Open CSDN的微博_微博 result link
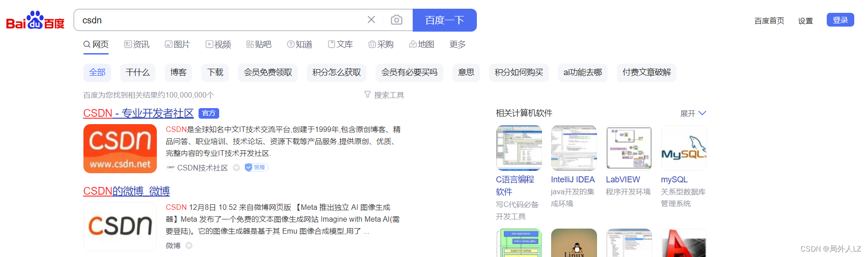Screen dimensions: 868x257 coord(127,191)
